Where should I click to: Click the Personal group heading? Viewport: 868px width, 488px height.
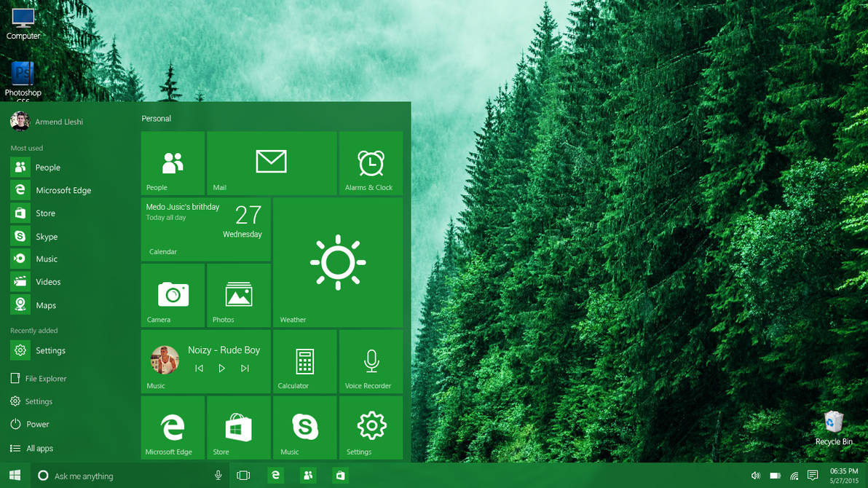156,119
